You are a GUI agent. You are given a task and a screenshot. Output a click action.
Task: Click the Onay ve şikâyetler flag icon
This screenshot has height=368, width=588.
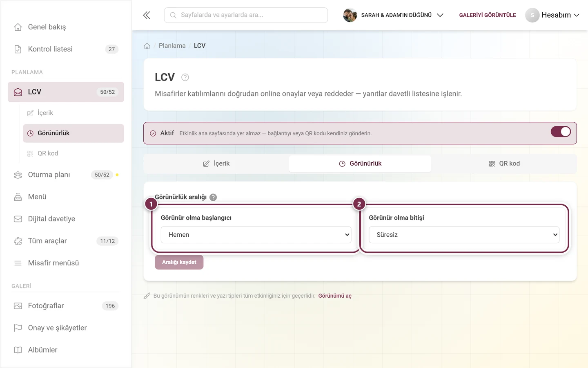[18, 328]
